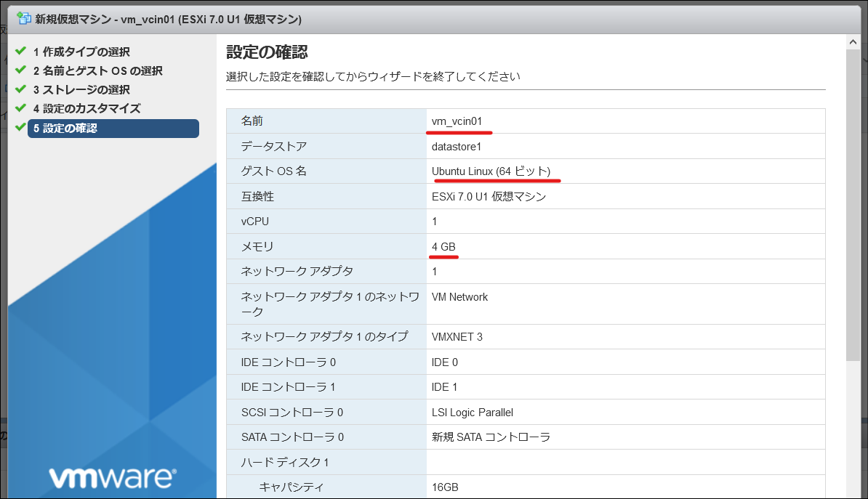Click the SCSI コントローラ 0 label

point(292,413)
